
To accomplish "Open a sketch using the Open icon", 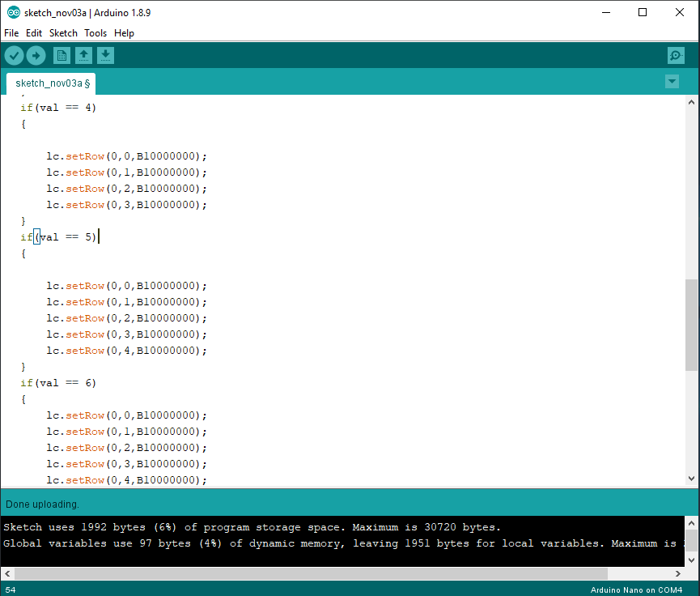I will (x=83, y=56).
